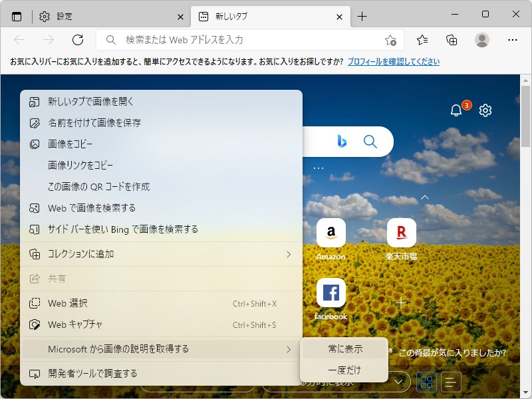Click the scrollbar up arrow
Viewport: 532px width, 399px height.
point(525,80)
